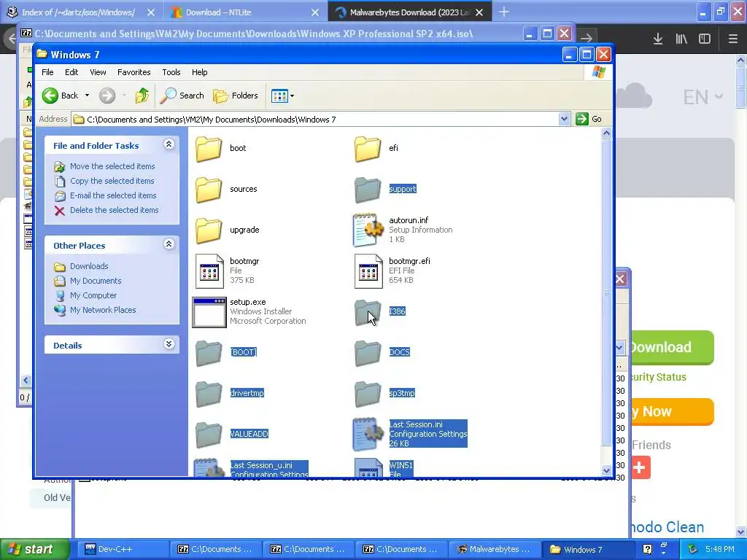This screenshot has height=560, width=747.
Task: Open Back history dropdown arrow
Action: click(x=87, y=96)
